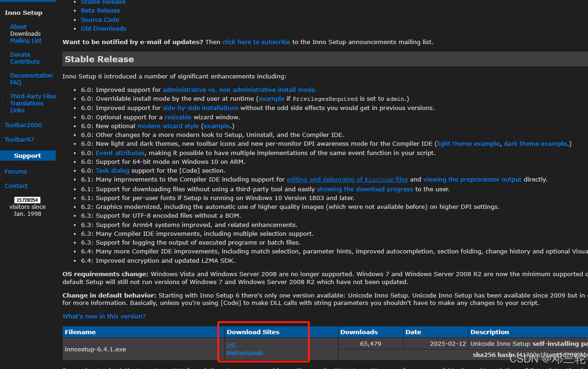Click 'Change in default behavior:' bold text

point(110,295)
